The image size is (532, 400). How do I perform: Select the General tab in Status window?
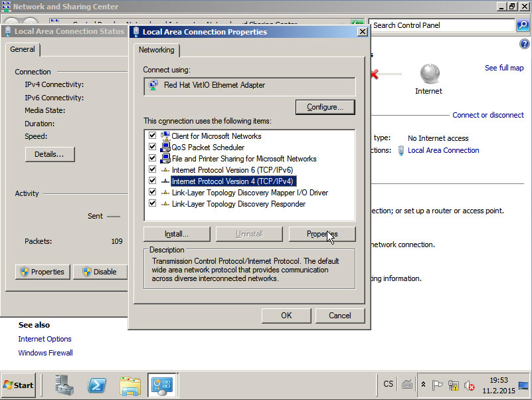click(23, 49)
